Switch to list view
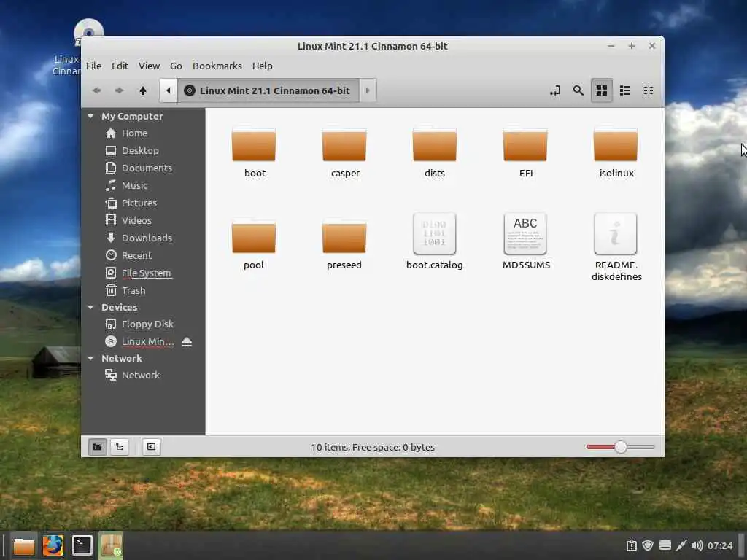This screenshot has height=560, width=747. coord(625,90)
